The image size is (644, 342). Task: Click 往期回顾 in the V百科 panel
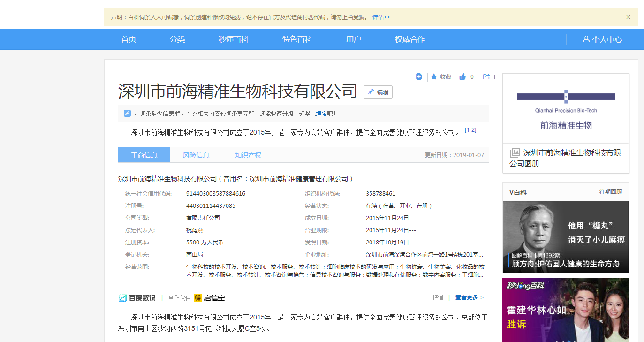point(611,192)
